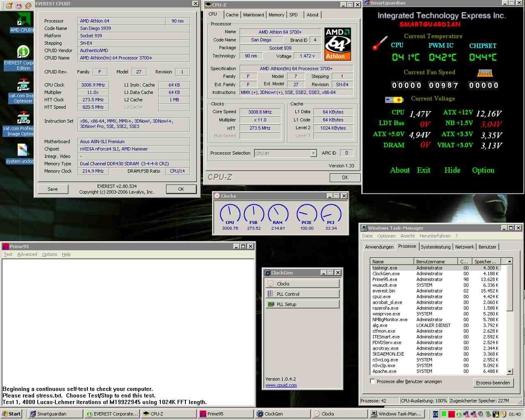The height and width of the screenshot is (420, 525).
Task: Click the taskbar clock showing 01:40
Action: click(x=515, y=414)
